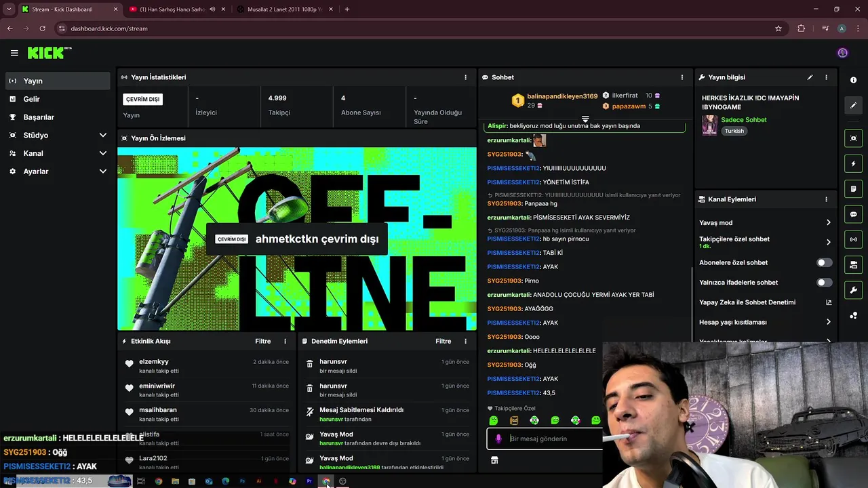Reload the Kick dashboard page
The image size is (868, 488).
pyautogui.click(x=42, y=28)
